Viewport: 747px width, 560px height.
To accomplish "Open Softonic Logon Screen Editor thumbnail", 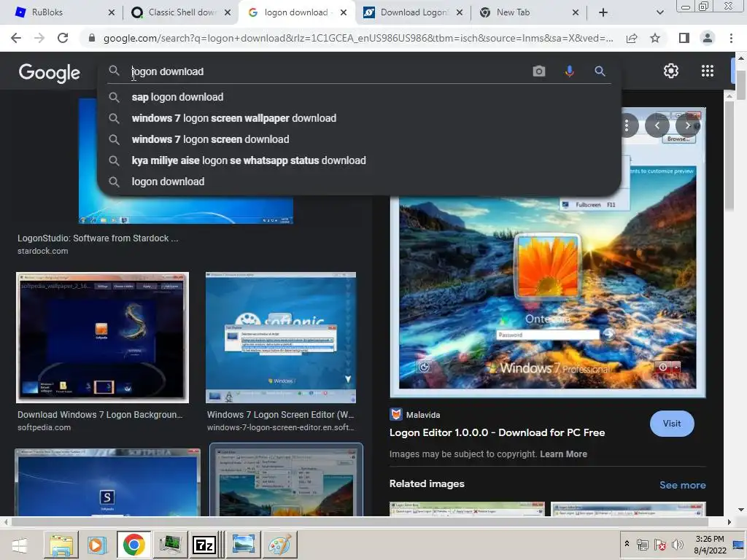I will pyautogui.click(x=281, y=337).
